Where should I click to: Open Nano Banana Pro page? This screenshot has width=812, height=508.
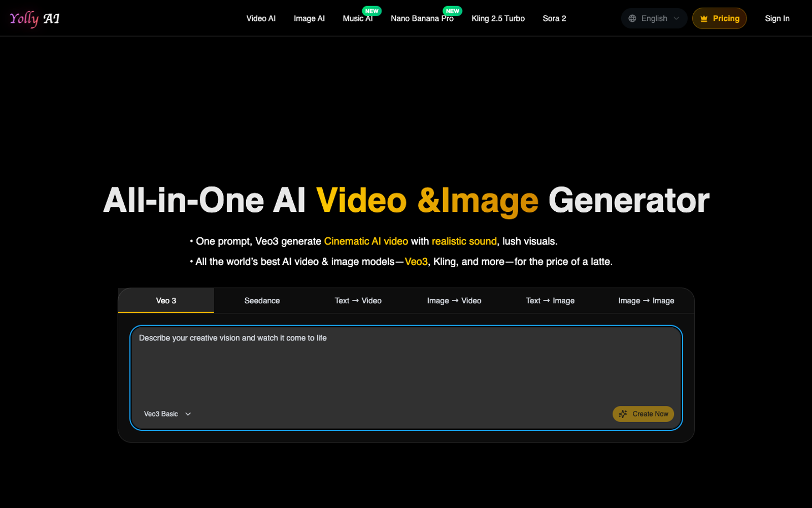(422, 18)
